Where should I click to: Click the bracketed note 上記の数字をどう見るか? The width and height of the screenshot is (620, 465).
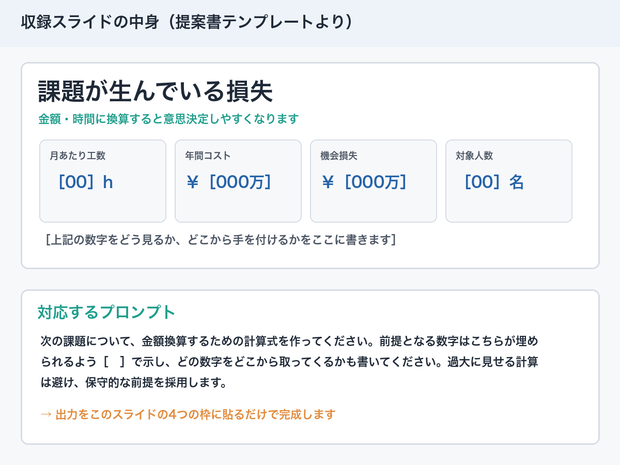tap(221, 240)
